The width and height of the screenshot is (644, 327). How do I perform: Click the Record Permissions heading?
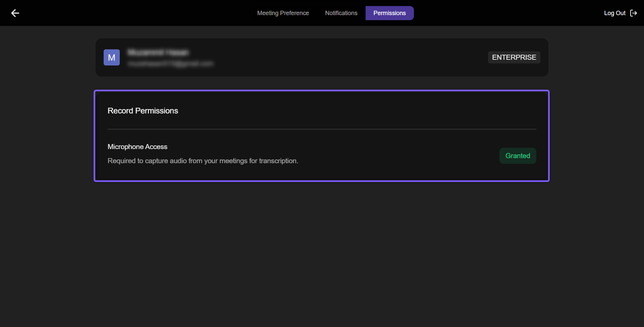tap(143, 111)
